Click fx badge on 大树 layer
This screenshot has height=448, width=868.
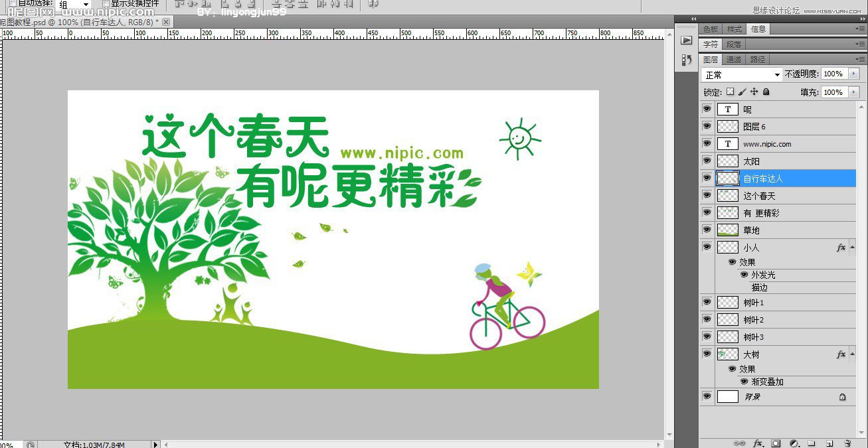[841, 354]
